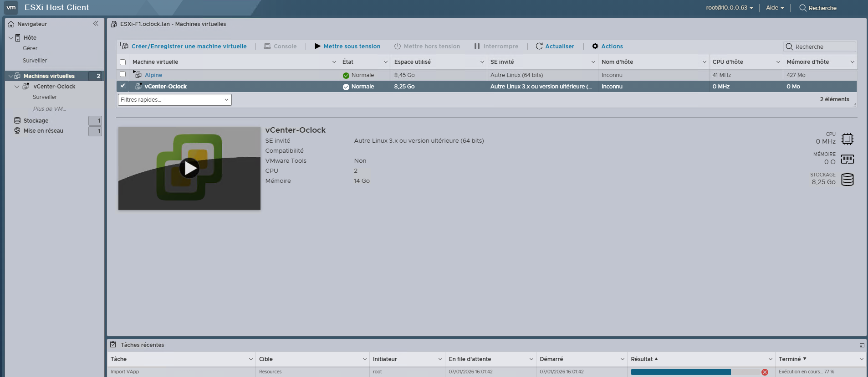Click the Mettre sous tension play icon
868x377 pixels.
pyautogui.click(x=317, y=46)
